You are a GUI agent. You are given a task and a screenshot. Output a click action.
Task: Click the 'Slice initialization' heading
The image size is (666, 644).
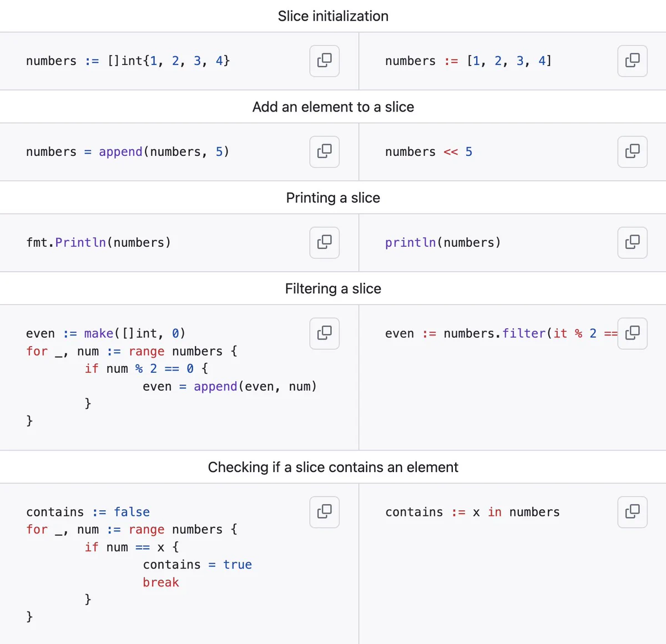pyautogui.click(x=333, y=16)
